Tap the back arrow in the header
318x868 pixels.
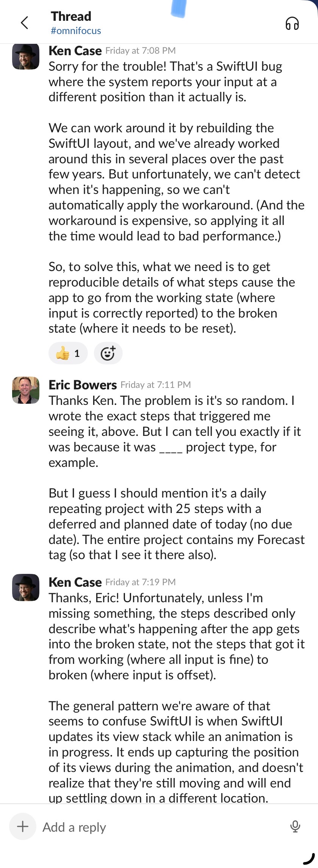[25, 23]
